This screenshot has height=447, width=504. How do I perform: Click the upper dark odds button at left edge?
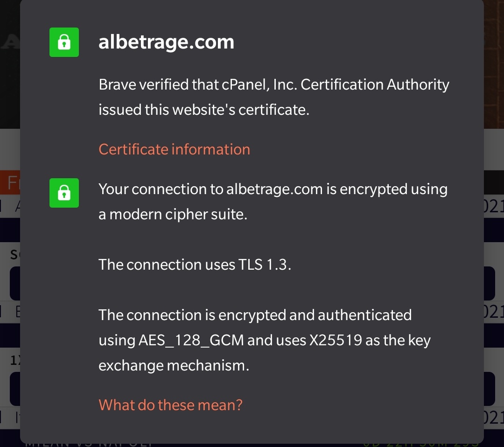15,283
